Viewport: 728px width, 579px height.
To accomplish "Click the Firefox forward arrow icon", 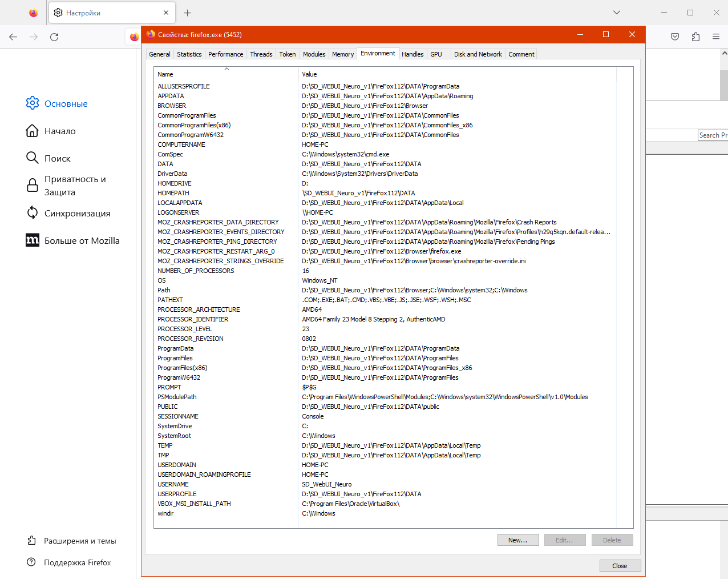I will [x=34, y=37].
